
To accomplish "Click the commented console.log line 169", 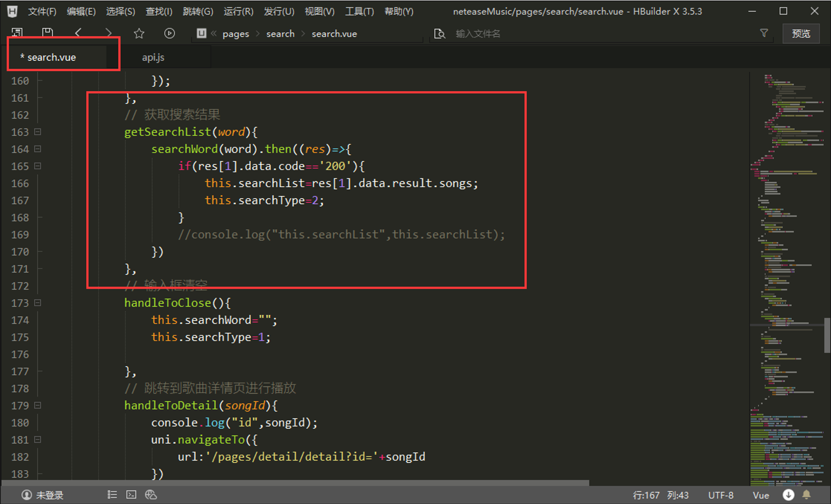I will pyautogui.click(x=342, y=234).
